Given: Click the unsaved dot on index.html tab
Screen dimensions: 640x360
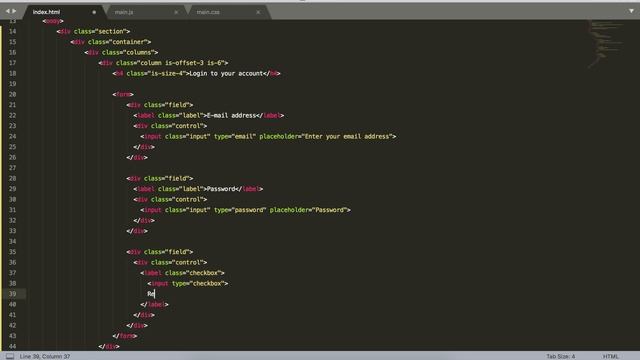Looking at the screenshot, I should [x=94, y=12].
